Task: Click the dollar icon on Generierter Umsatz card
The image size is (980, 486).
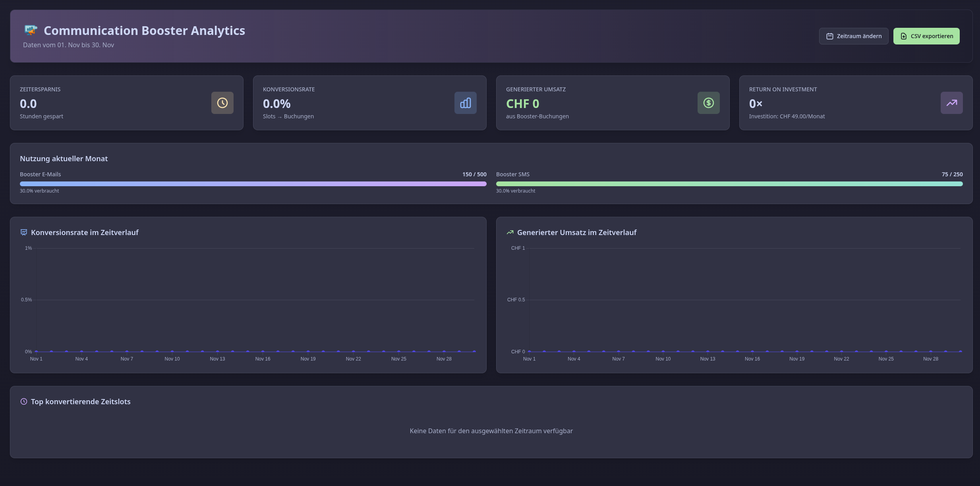Action: coord(708,103)
